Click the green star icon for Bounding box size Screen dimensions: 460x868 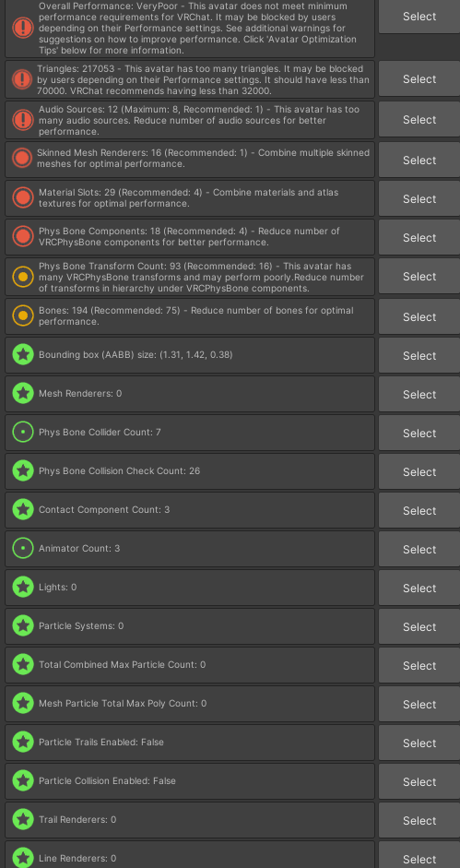23,355
